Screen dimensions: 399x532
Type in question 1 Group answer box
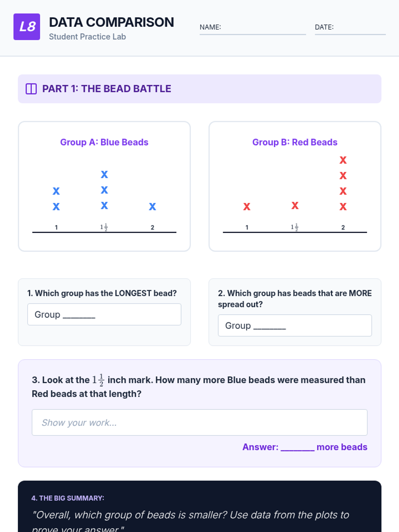104,314
